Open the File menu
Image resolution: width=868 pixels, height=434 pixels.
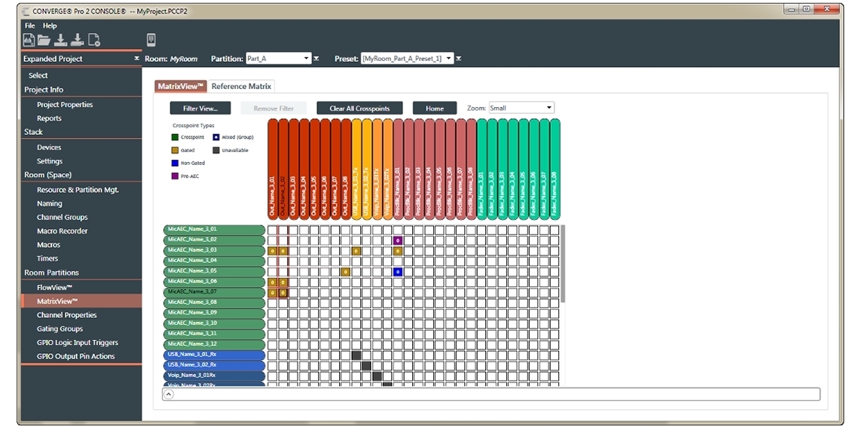[x=30, y=26]
